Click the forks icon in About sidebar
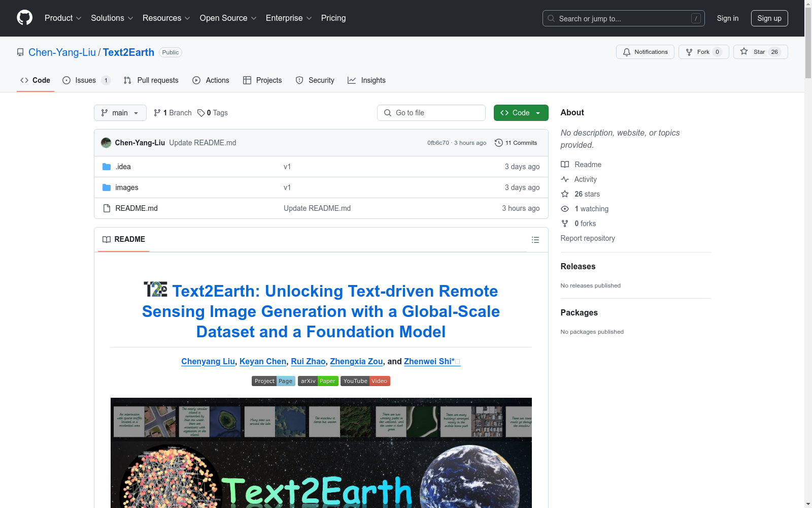812x508 pixels. [x=565, y=224]
